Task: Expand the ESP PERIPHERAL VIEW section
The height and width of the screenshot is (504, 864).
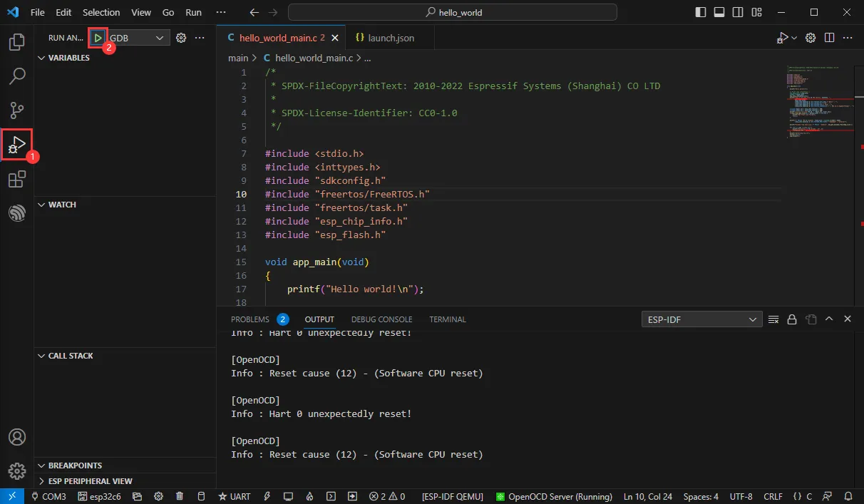Action: click(90, 481)
